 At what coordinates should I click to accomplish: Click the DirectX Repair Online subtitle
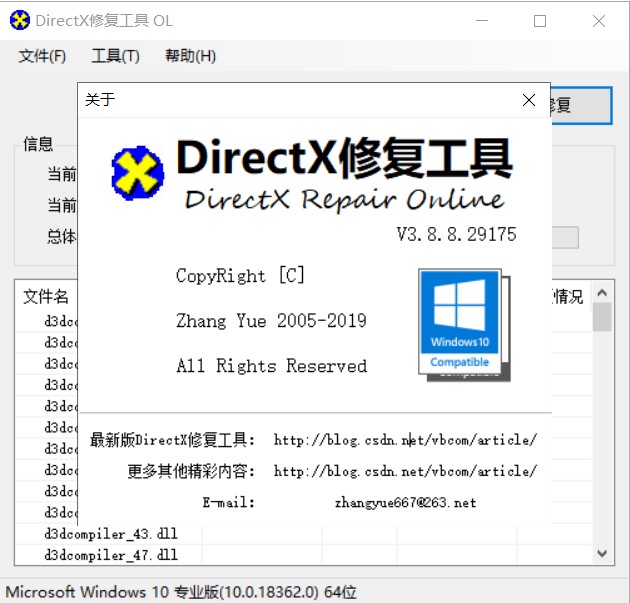click(344, 200)
